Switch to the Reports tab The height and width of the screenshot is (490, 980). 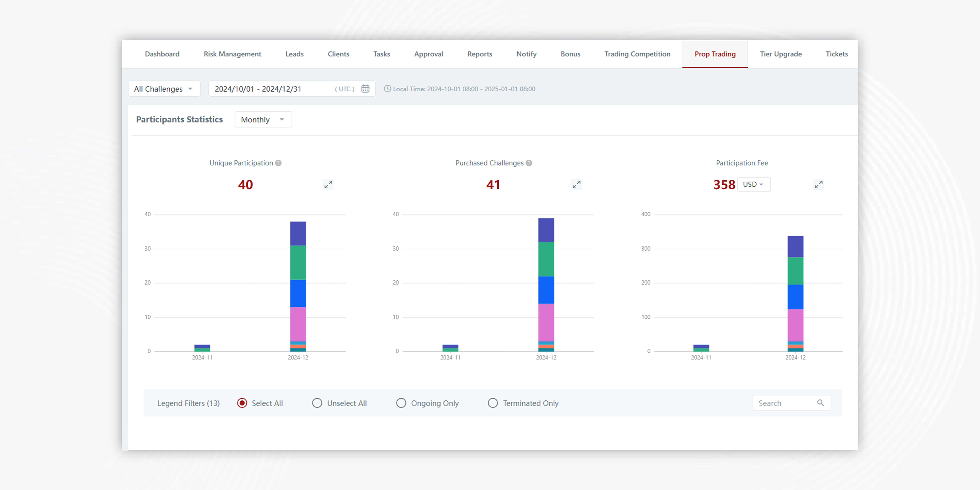click(480, 54)
